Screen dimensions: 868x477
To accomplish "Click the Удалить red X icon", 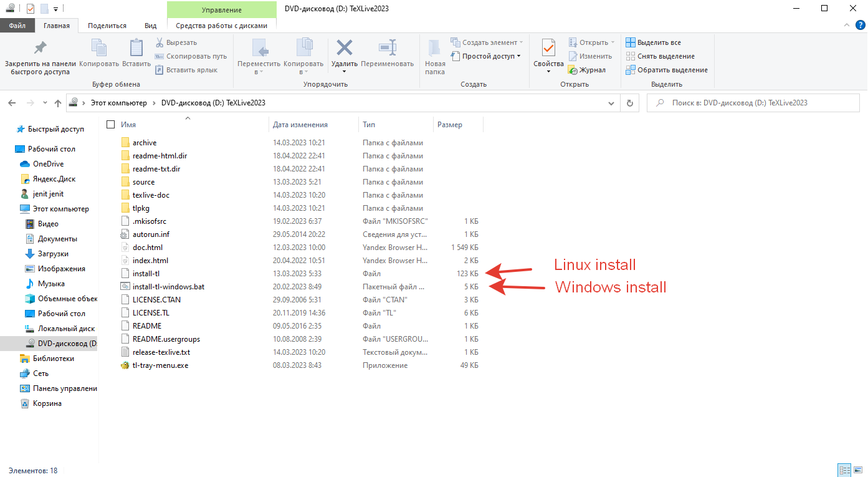I will point(345,49).
